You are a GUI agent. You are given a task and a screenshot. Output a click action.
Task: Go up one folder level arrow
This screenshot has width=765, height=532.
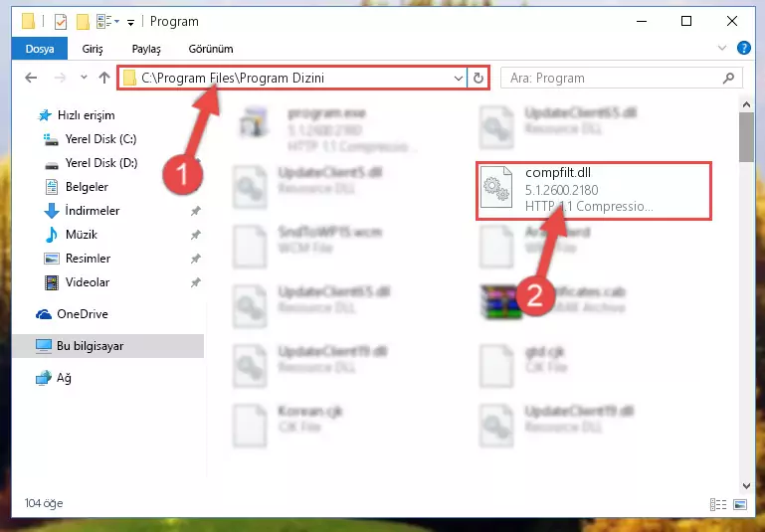(x=103, y=78)
